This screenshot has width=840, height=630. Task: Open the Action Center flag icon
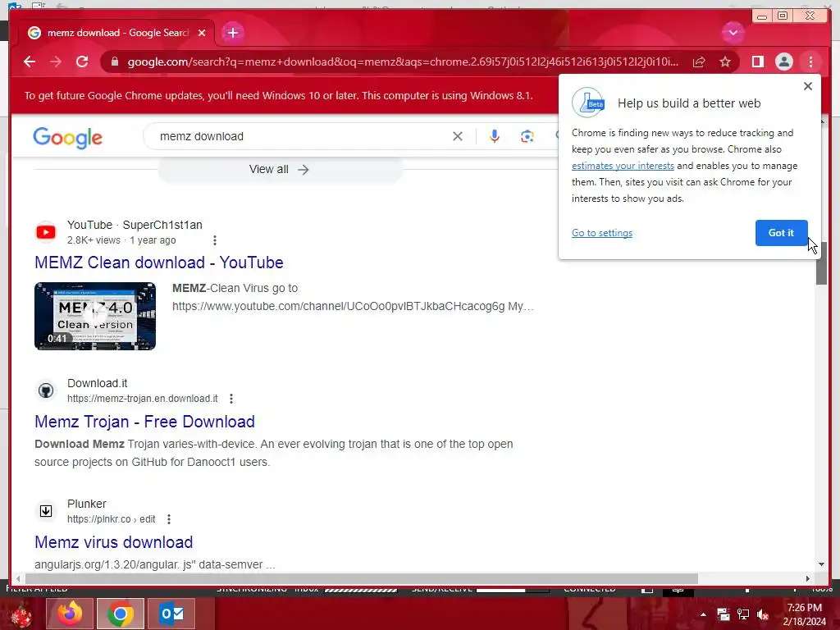(724, 614)
